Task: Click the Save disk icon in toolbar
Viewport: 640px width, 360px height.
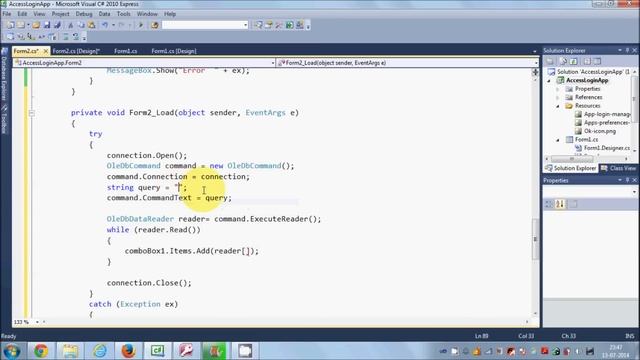Action: pyautogui.click(x=47, y=25)
